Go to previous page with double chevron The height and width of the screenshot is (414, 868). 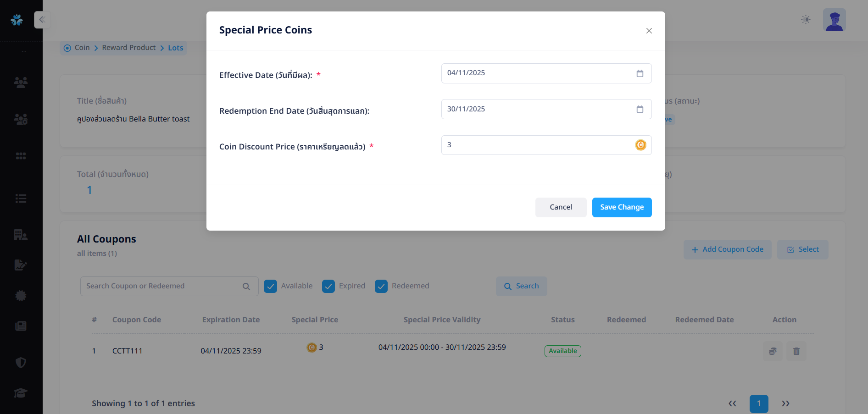click(732, 403)
